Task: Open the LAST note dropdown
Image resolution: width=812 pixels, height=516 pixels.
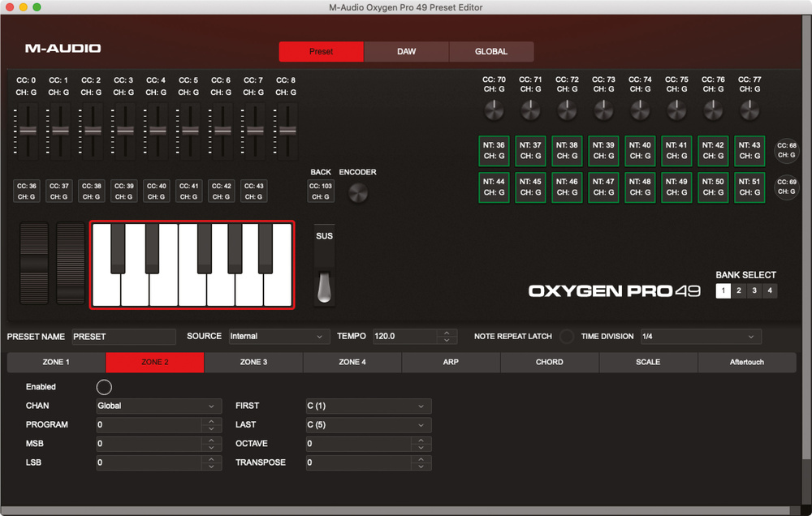Action: 369,425
